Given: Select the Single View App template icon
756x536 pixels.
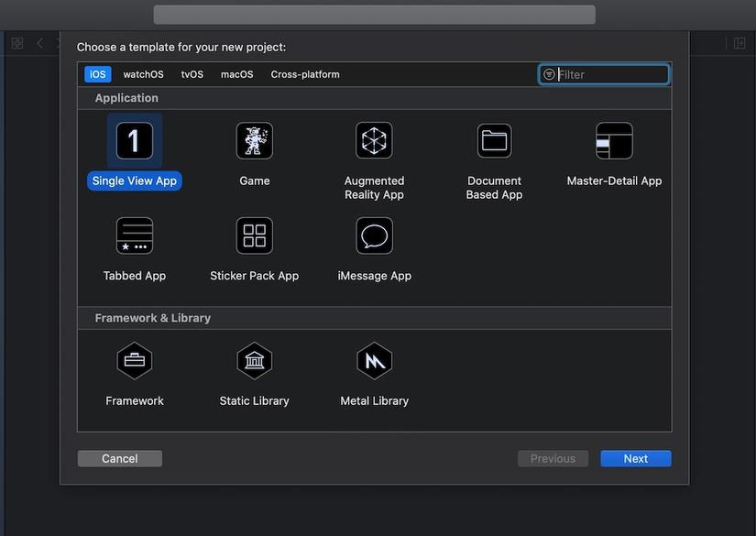Looking at the screenshot, I should point(135,141).
